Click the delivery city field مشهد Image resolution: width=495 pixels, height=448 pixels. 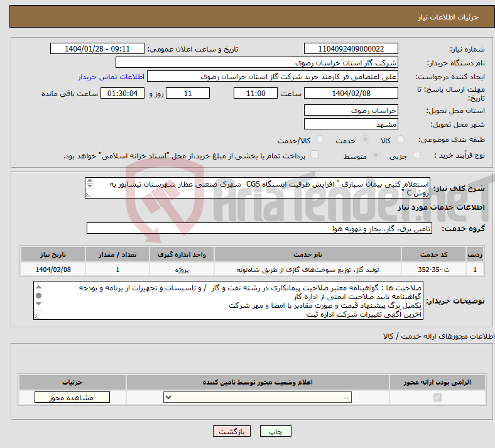pyautogui.click(x=351, y=124)
